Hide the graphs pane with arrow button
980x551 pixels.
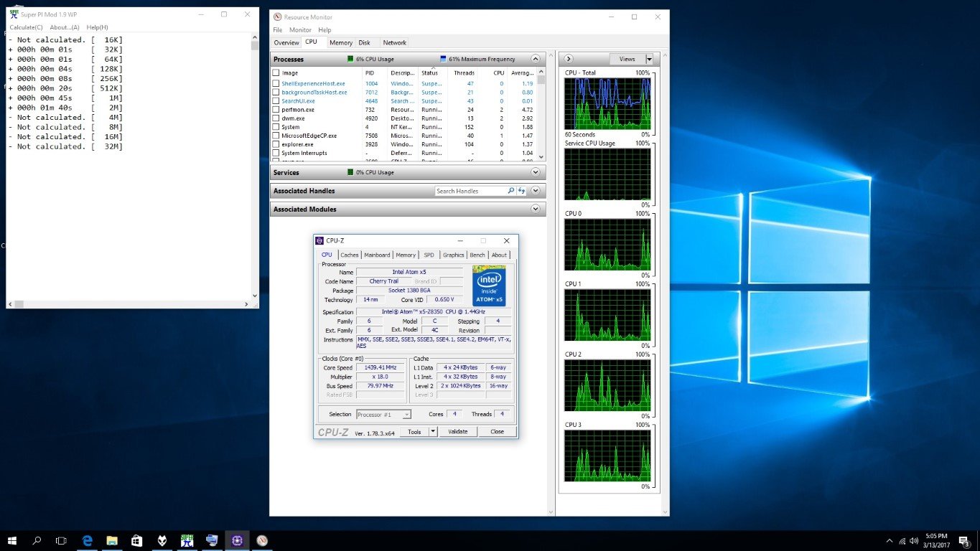(569, 59)
